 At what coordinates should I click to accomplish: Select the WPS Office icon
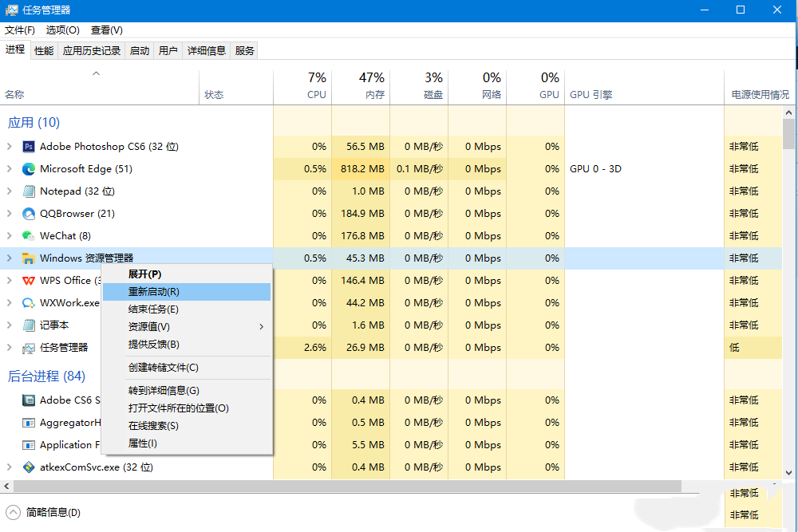click(x=27, y=280)
